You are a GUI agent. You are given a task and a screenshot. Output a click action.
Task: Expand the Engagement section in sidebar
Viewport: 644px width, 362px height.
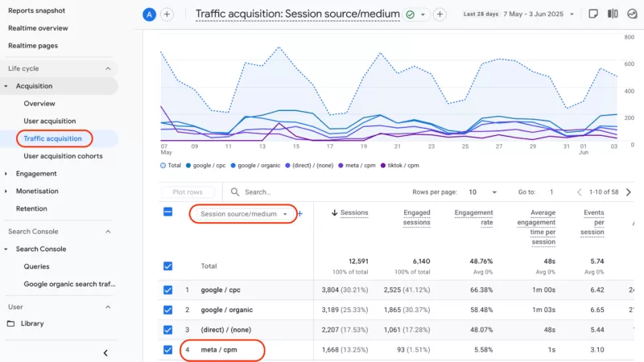(7, 174)
